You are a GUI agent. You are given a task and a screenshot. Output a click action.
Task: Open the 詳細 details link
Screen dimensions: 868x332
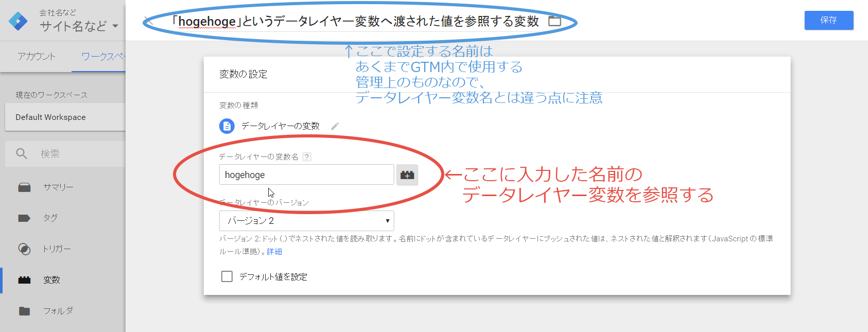click(274, 252)
